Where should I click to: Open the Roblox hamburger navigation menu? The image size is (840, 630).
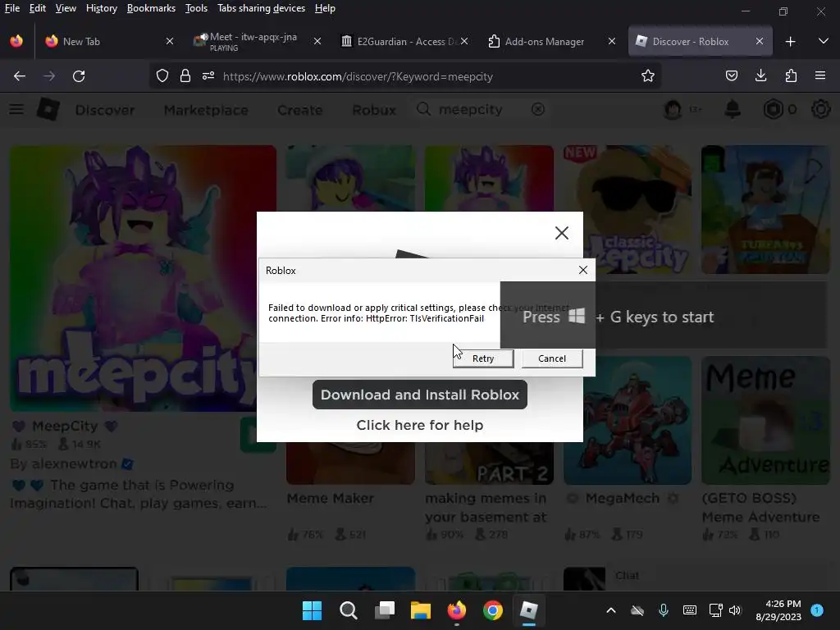(x=16, y=110)
